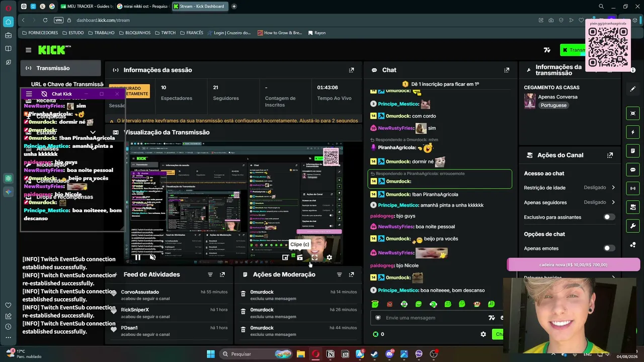The image size is (644, 362).
Task: Open the hamburger menu in Chat Kick window
Action: click(29, 94)
